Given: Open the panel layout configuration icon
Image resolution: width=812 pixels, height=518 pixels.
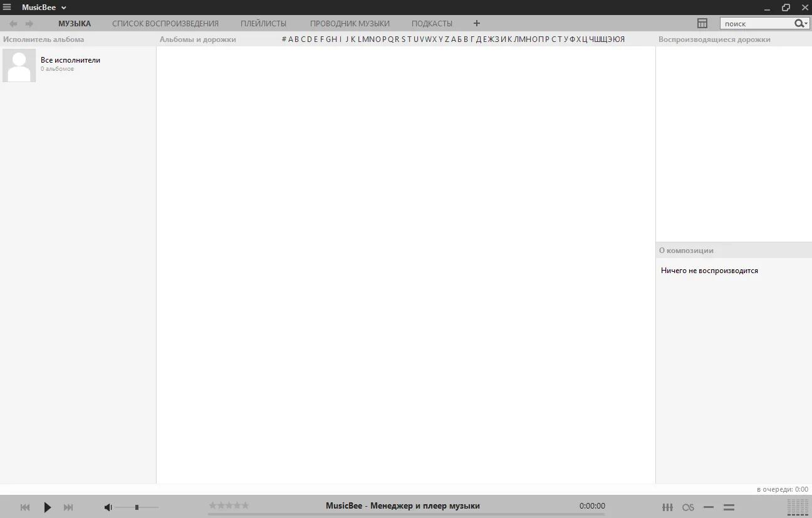Looking at the screenshot, I should pos(702,23).
